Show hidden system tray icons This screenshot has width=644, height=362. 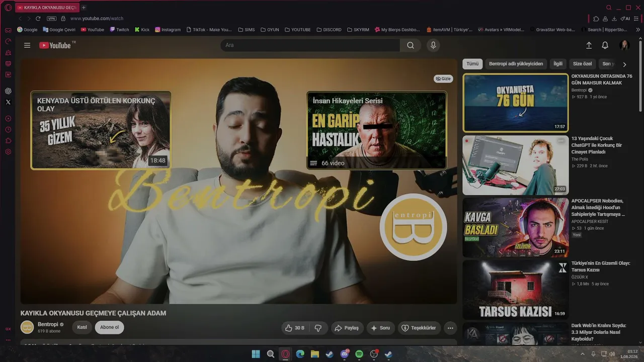[x=583, y=354]
